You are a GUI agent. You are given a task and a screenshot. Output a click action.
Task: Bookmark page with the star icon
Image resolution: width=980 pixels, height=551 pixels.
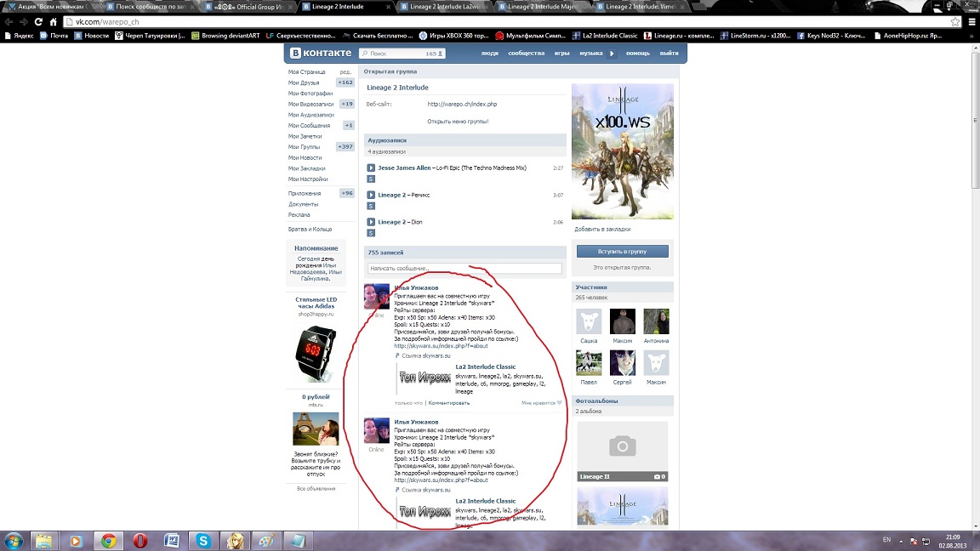(955, 22)
